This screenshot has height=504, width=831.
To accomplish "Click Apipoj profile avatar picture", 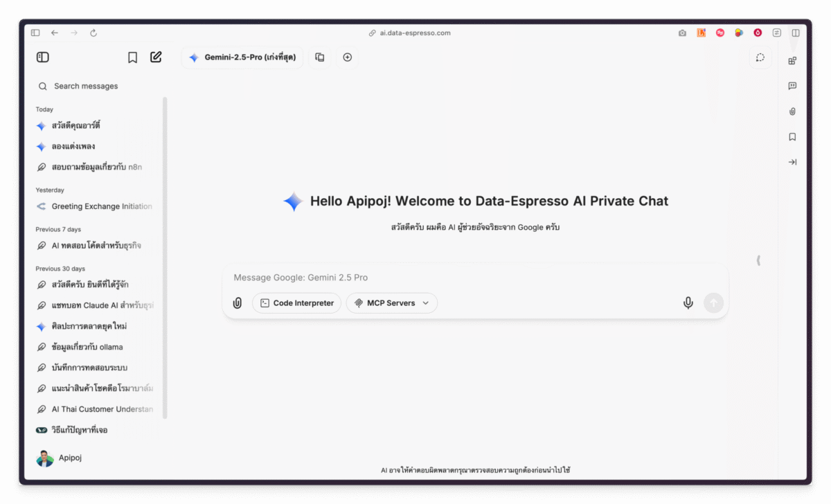I will point(45,458).
